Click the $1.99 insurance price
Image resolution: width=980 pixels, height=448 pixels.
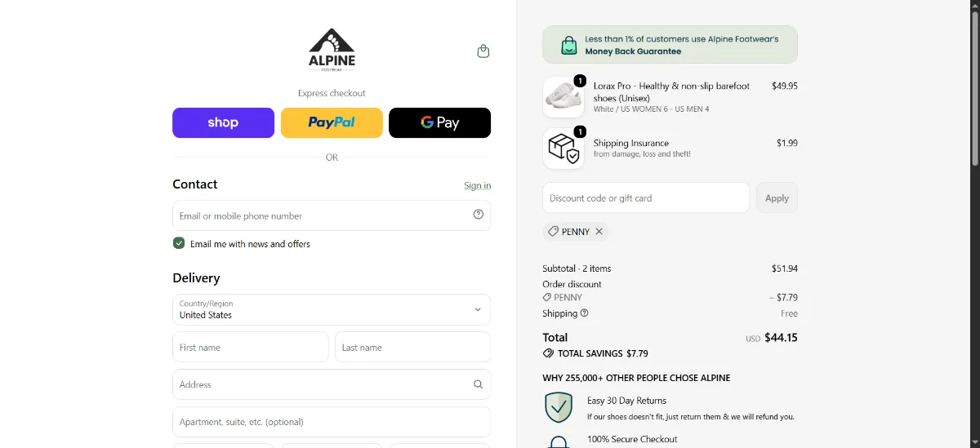coord(787,143)
